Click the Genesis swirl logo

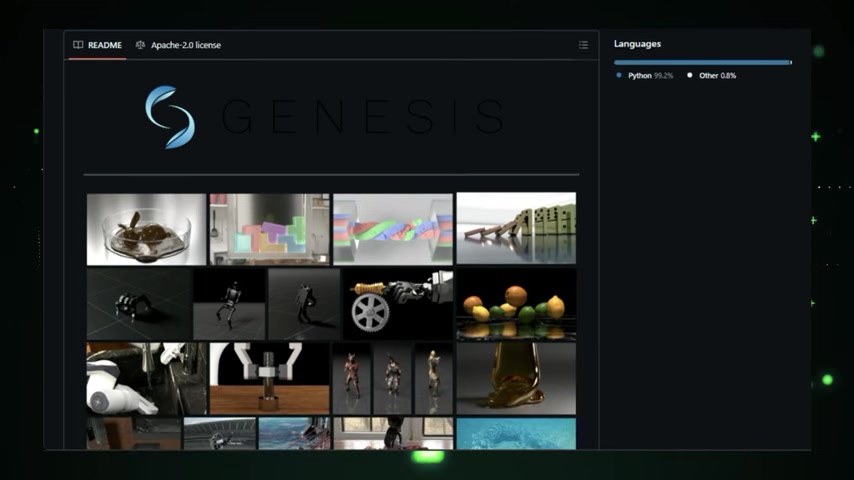pyautogui.click(x=170, y=117)
